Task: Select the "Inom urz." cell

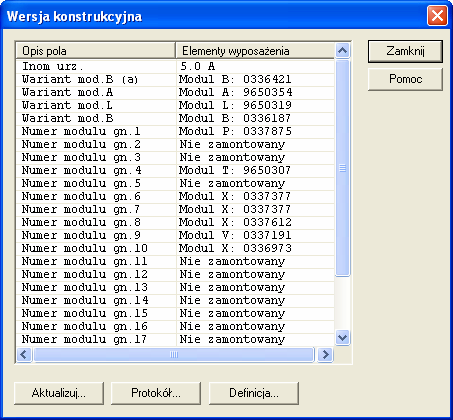Action: (x=96, y=67)
